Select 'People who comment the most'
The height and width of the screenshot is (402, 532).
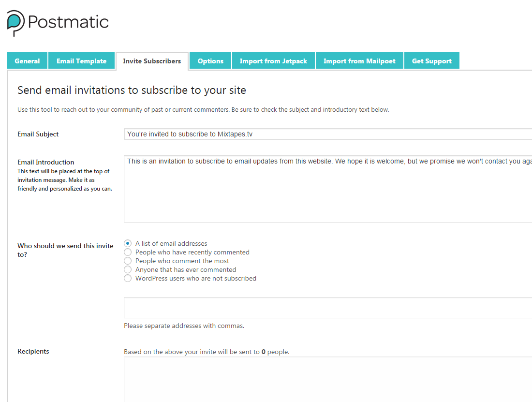128,261
